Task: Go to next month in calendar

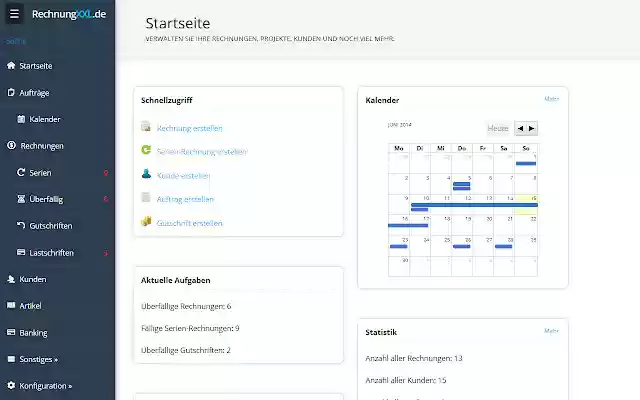Action: 532,128
